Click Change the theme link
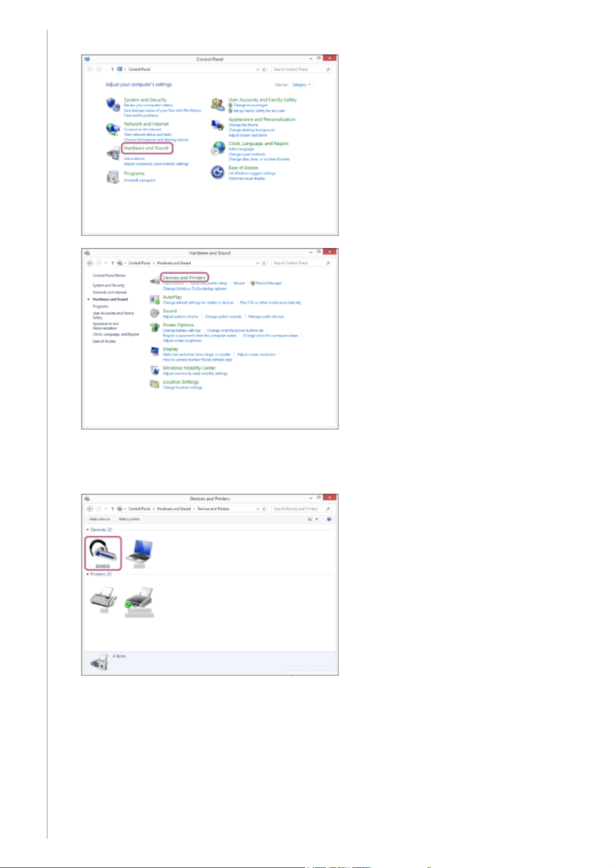The width and height of the screenshot is (614, 868). point(243,125)
